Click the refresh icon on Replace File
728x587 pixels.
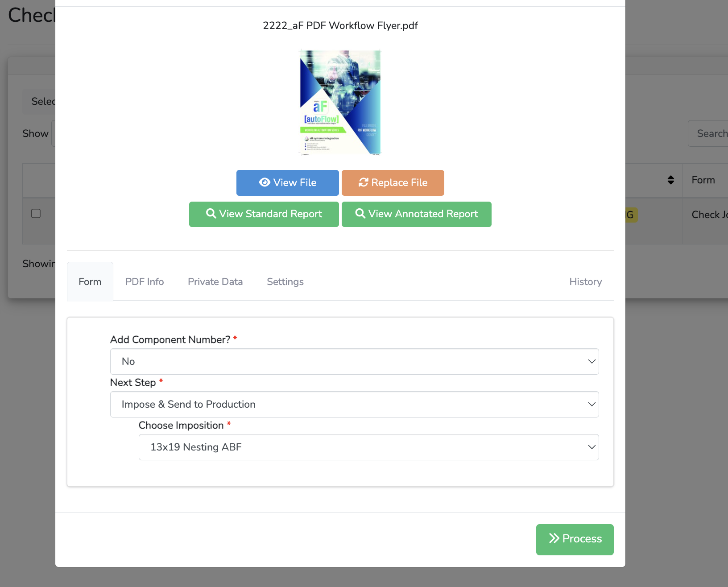pos(364,182)
